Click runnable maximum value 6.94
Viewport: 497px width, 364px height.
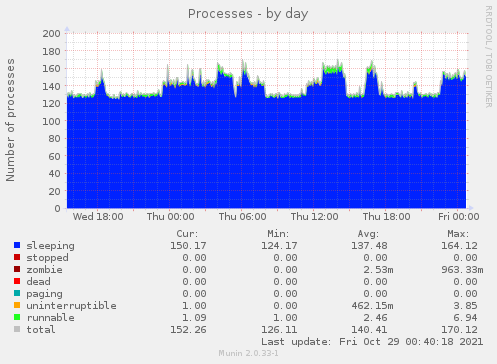click(465, 318)
